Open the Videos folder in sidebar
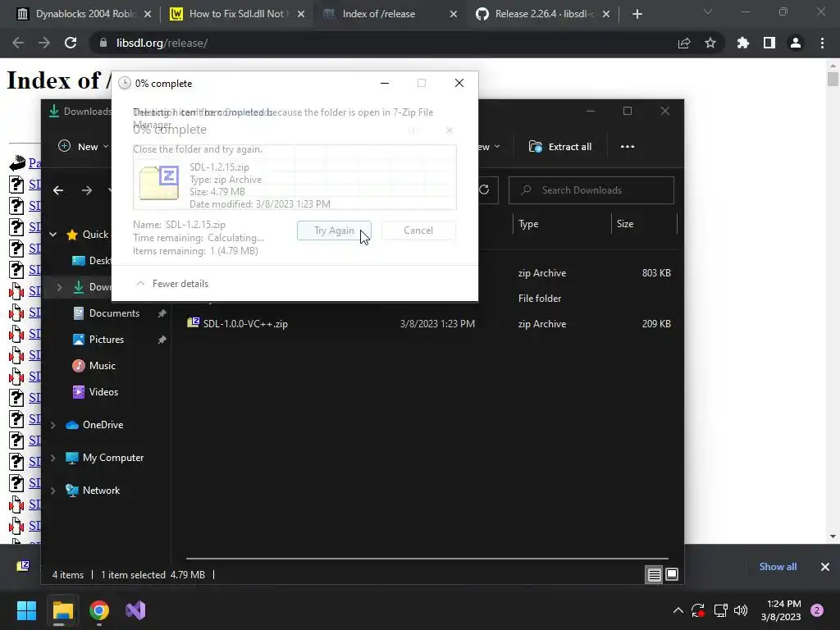 pyautogui.click(x=103, y=392)
